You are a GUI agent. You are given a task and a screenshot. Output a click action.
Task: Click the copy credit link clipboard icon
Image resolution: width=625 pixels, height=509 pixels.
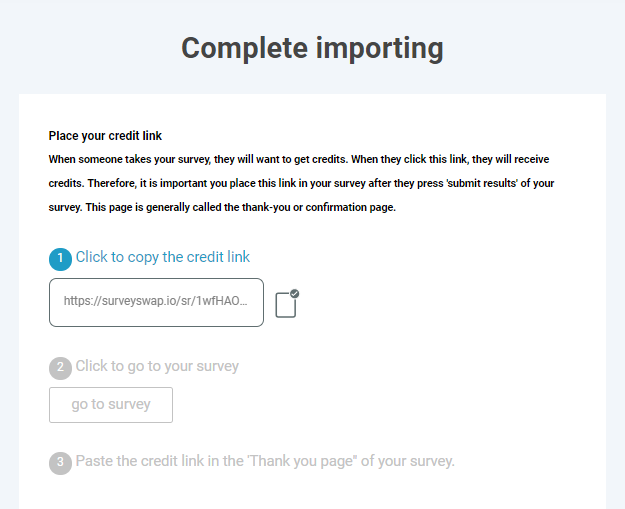tap(286, 304)
